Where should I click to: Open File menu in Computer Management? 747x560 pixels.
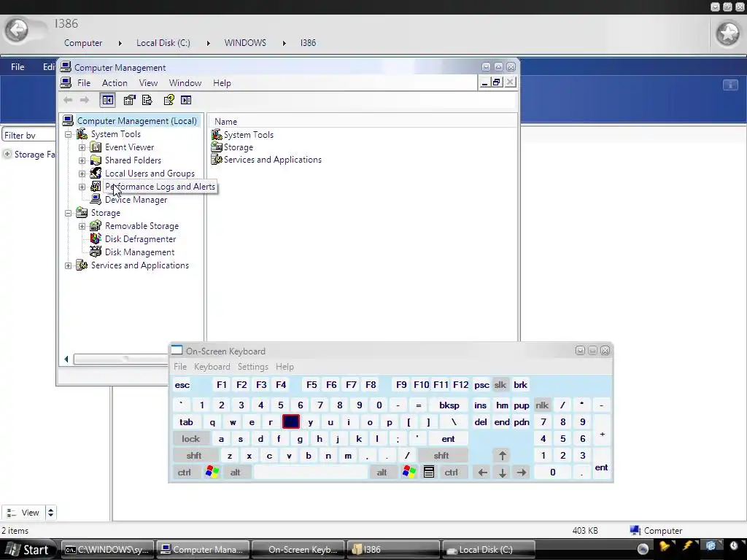pyautogui.click(x=84, y=83)
